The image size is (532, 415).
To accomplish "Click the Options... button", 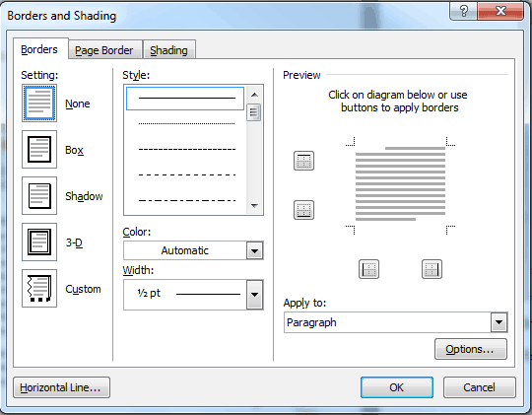I will pos(471,349).
